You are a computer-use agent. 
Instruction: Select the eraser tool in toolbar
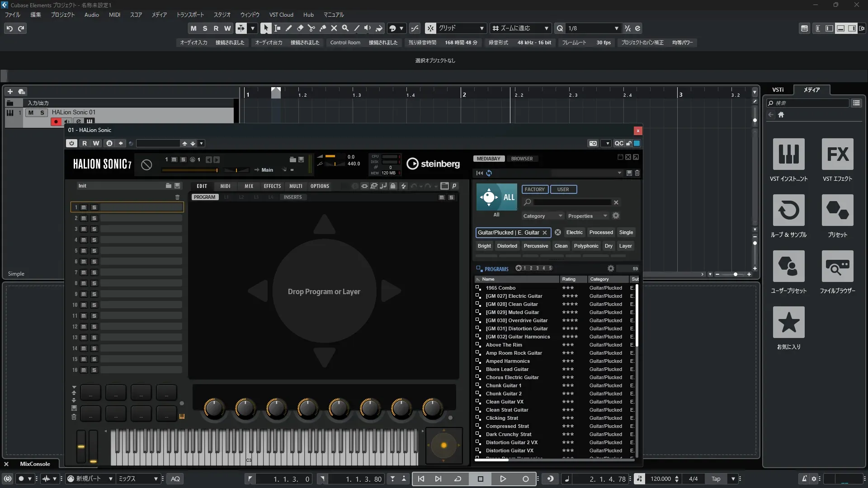[x=300, y=28]
